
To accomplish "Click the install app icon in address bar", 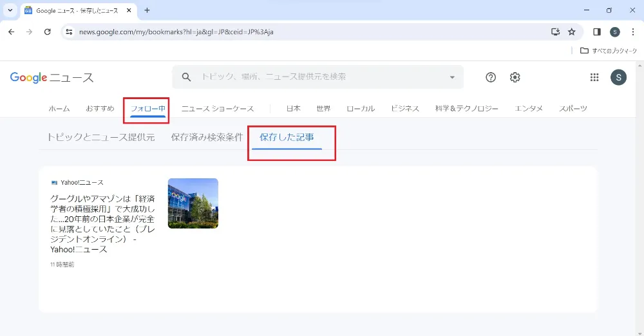I will click(555, 32).
